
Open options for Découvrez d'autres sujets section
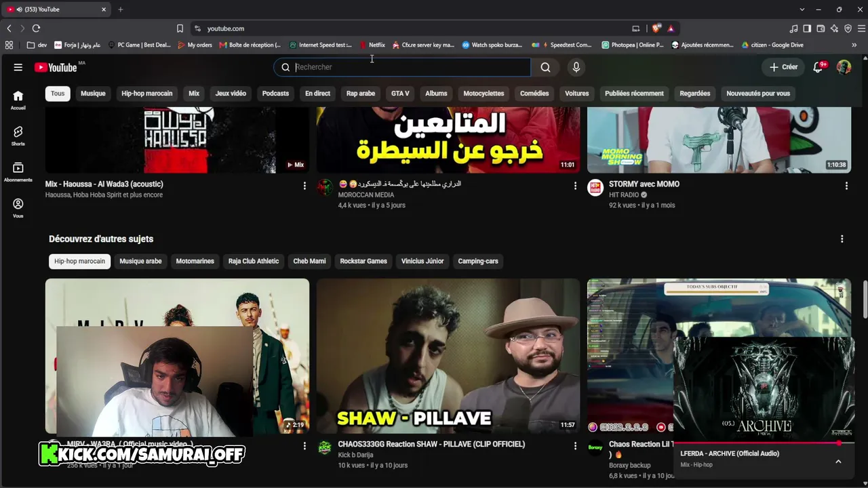click(842, 239)
